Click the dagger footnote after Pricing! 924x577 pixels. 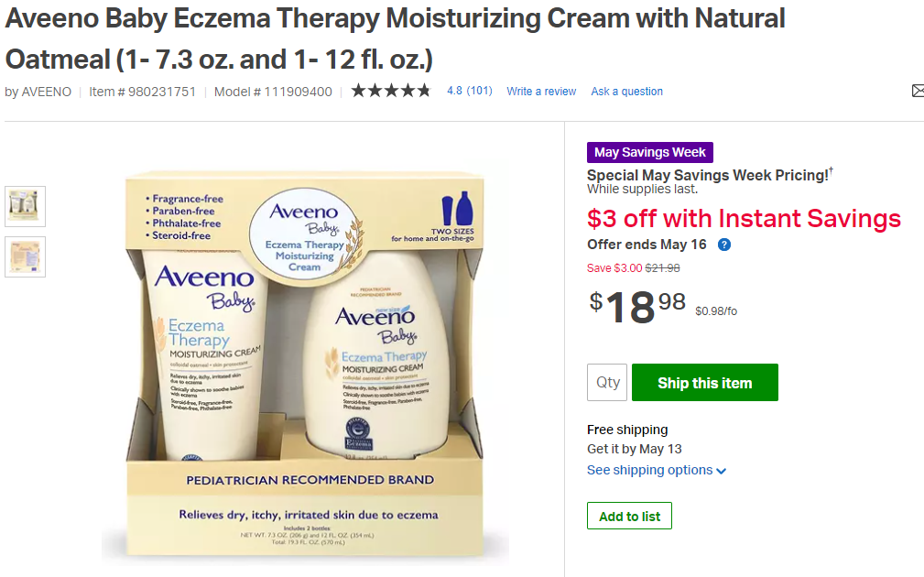point(832,171)
